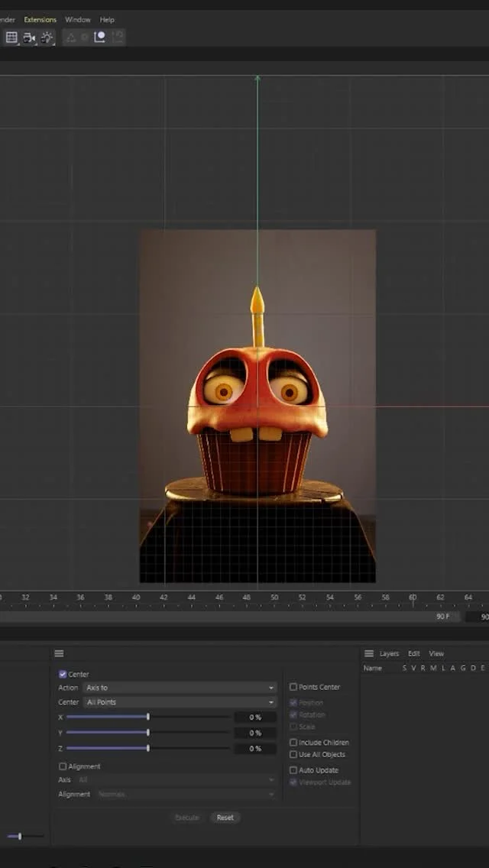Viewport: 489px width, 868px height.
Task: Click the Reset button
Action: 225,818
